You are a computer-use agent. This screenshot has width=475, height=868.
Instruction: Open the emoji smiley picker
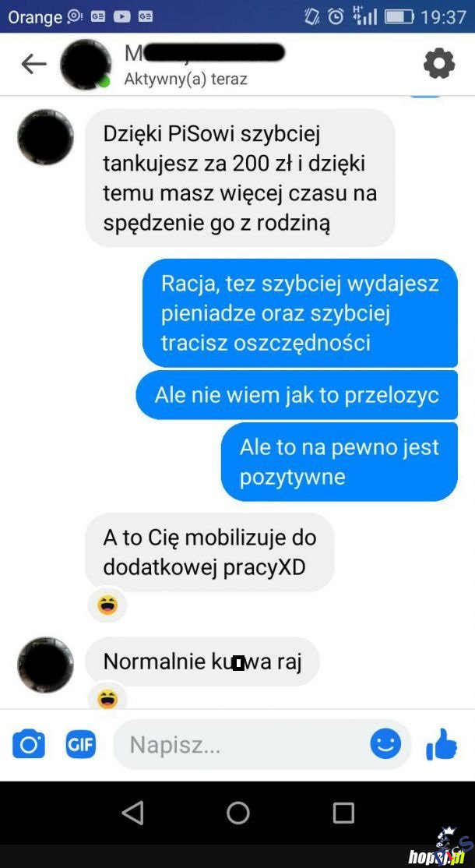385,743
